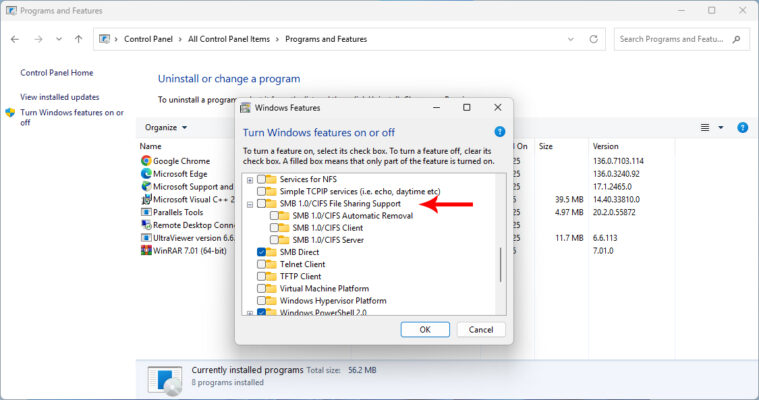This screenshot has width=759, height=400.
Task: Click the shield icon beside Turn Windows features
Action: (10, 113)
